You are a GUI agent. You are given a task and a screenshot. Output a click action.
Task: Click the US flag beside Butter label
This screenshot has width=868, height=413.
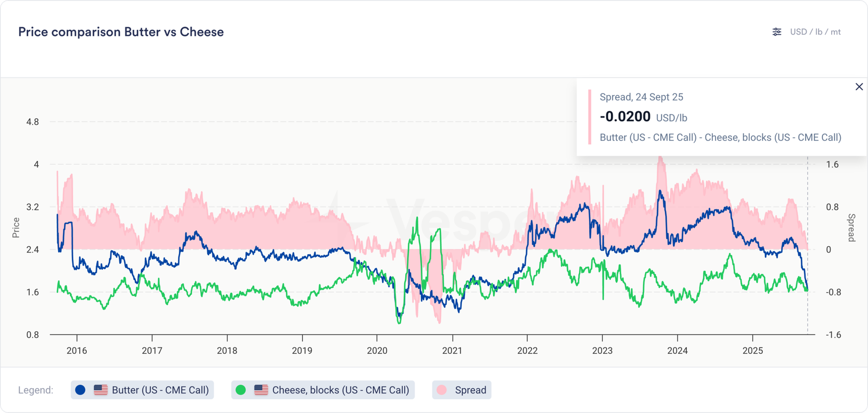pos(100,390)
